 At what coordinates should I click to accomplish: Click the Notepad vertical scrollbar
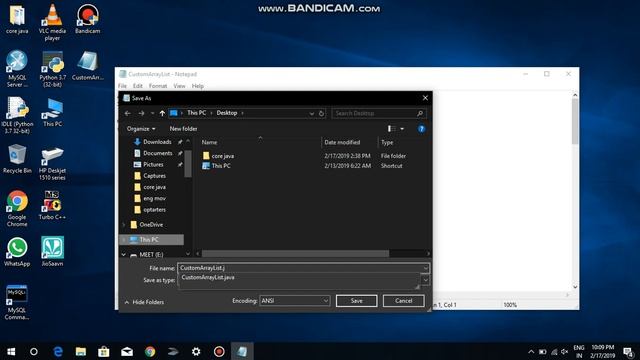(575, 121)
